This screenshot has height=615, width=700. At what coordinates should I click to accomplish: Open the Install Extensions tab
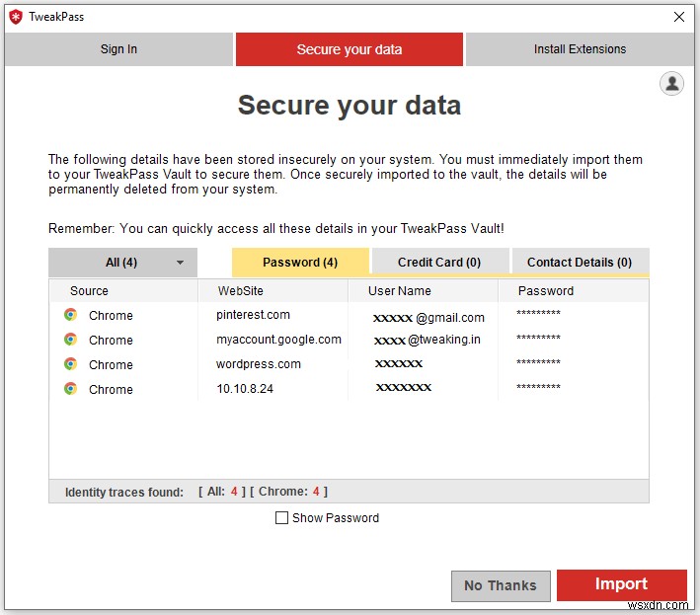(580, 49)
